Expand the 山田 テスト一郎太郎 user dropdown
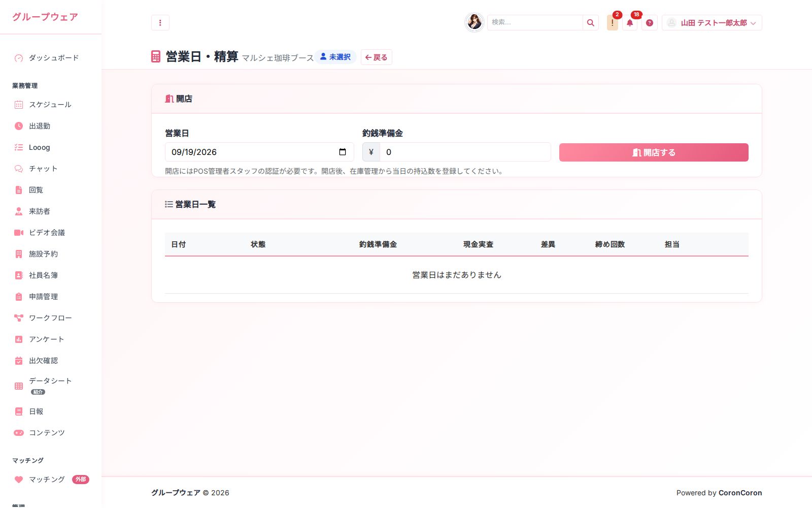Image resolution: width=812 pixels, height=508 pixels. pyautogui.click(x=712, y=22)
